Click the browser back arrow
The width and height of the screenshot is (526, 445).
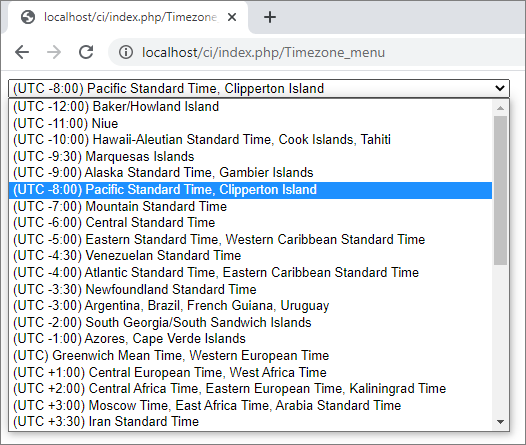click(x=22, y=52)
